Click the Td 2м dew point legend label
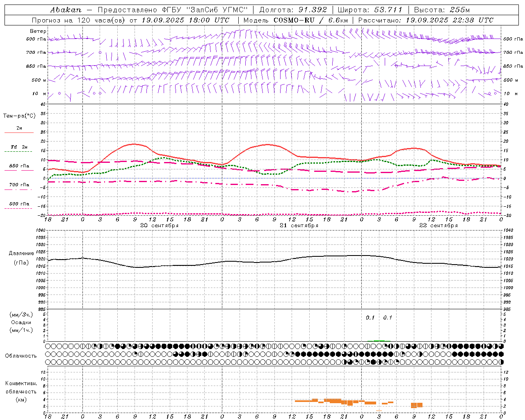Image resolution: width=525 pixels, height=420 pixels. (x=19, y=147)
